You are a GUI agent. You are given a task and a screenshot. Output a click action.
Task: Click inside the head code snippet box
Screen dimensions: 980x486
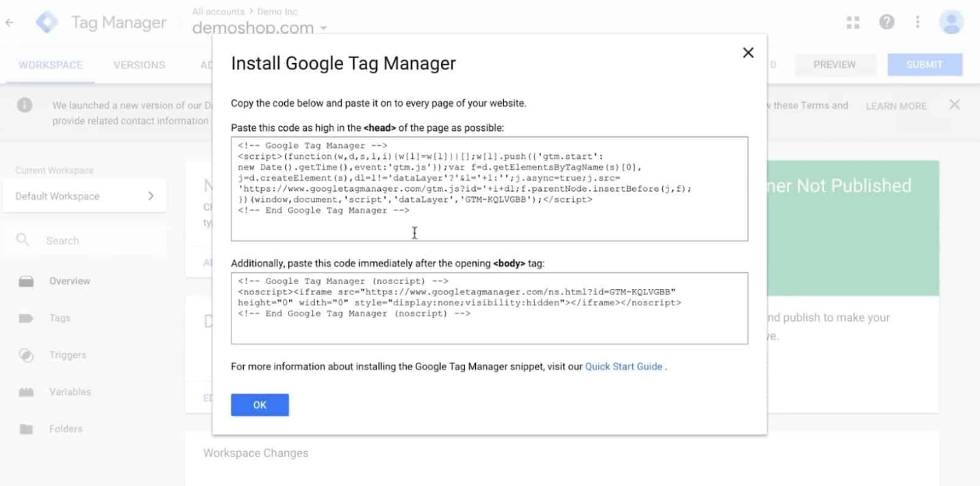pyautogui.click(x=489, y=188)
